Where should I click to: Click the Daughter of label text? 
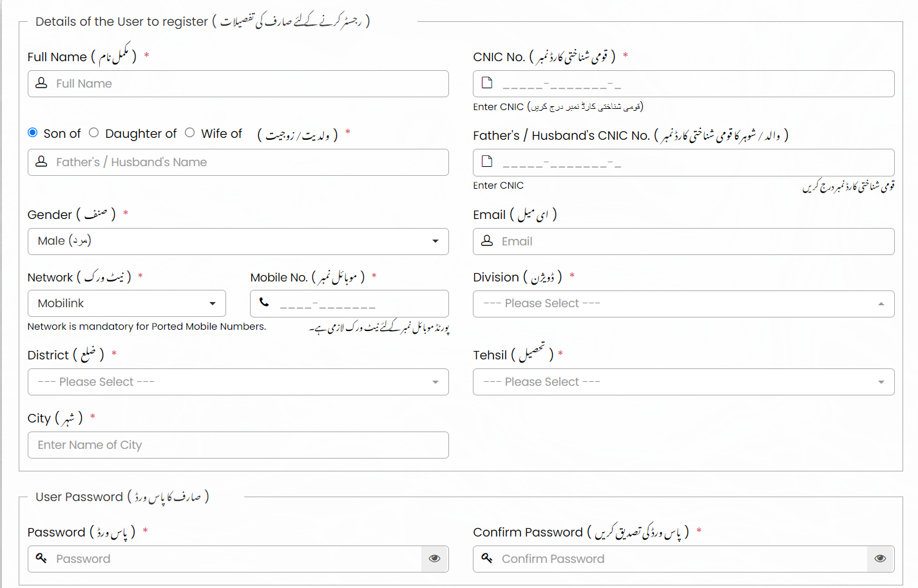tap(140, 133)
